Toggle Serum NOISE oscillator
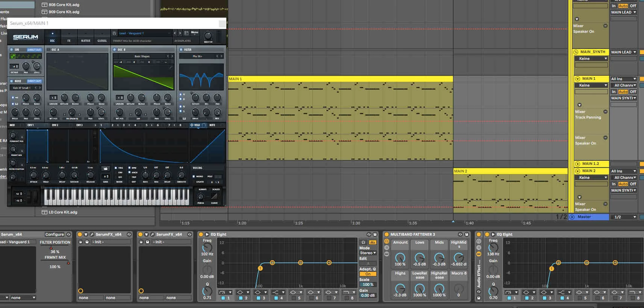Image resolution: width=644 pixels, height=308 pixels. tap(11, 81)
